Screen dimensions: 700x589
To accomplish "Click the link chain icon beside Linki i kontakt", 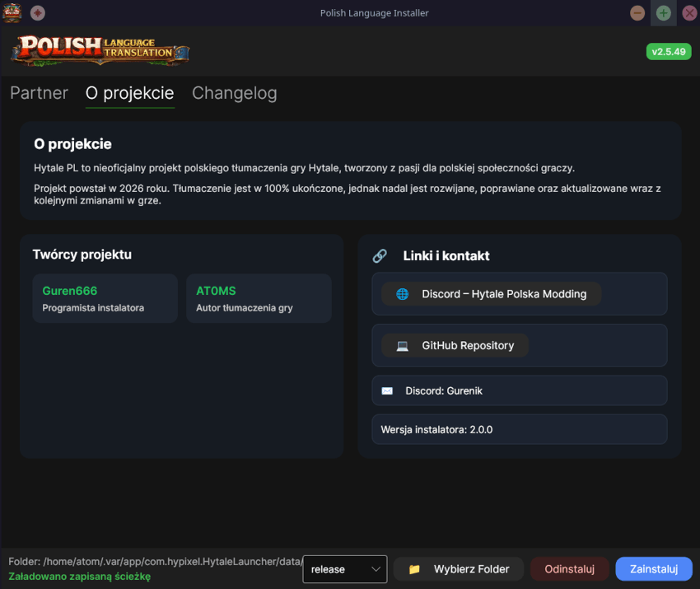I will tap(380, 255).
